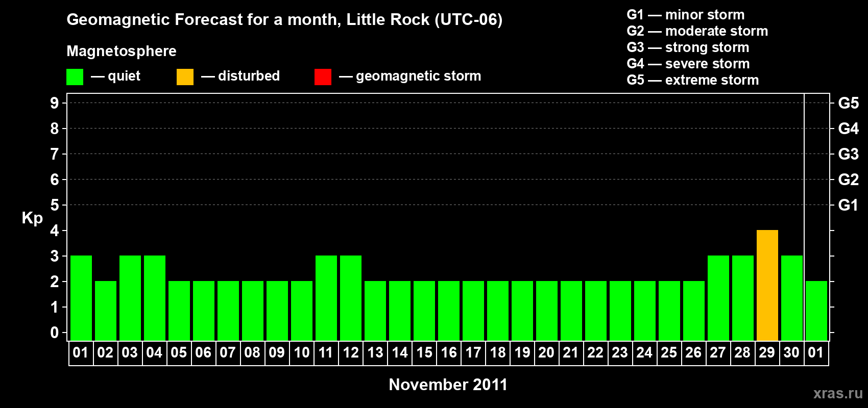Click the 'disturbed' legend label
The height and width of the screenshot is (408, 868).
coord(249,76)
